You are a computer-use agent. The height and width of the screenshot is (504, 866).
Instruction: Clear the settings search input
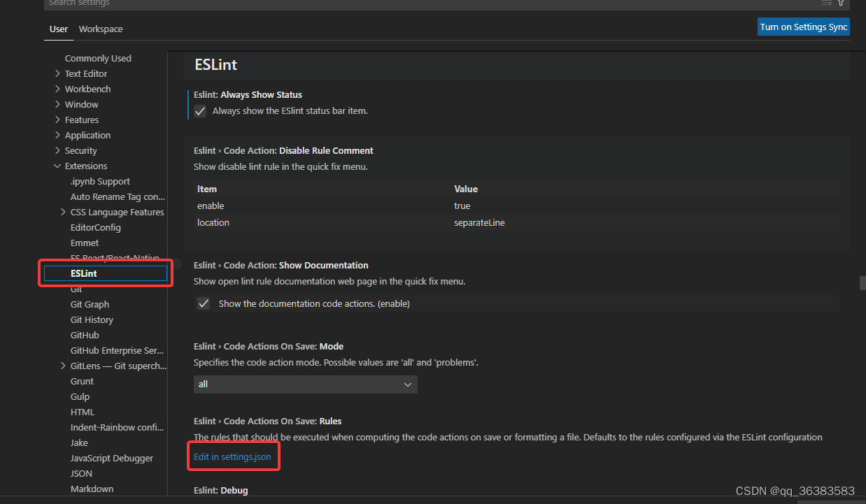[826, 4]
